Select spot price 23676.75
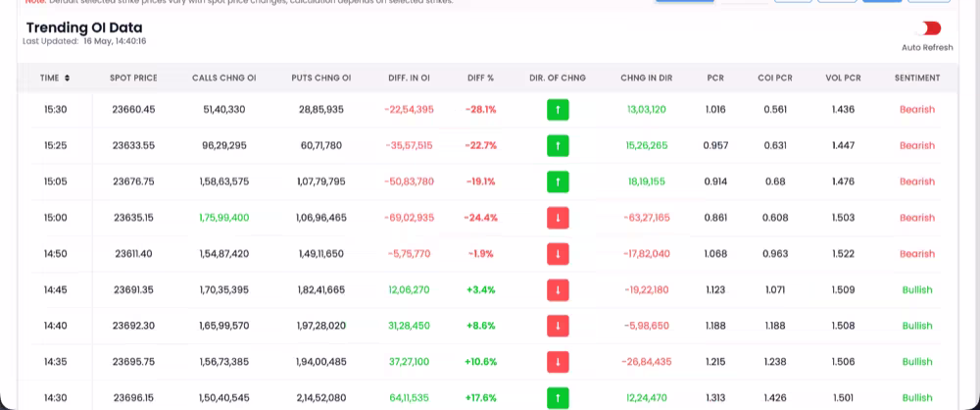This screenshot has width=980, height=410. point(133,182)
